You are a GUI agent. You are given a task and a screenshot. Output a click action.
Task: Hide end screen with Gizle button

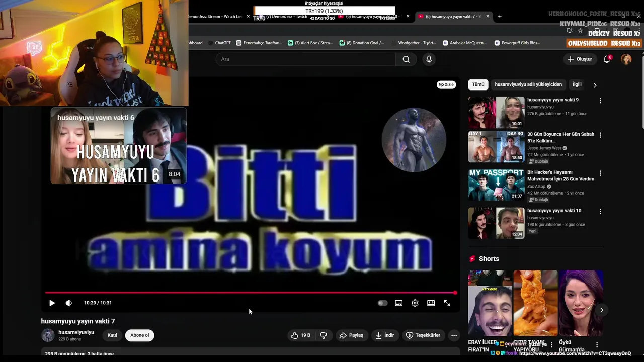pos(446,84)
